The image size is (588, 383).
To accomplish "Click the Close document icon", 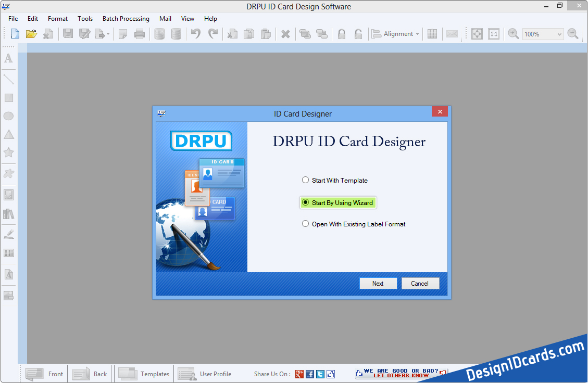I will (48, 34).
